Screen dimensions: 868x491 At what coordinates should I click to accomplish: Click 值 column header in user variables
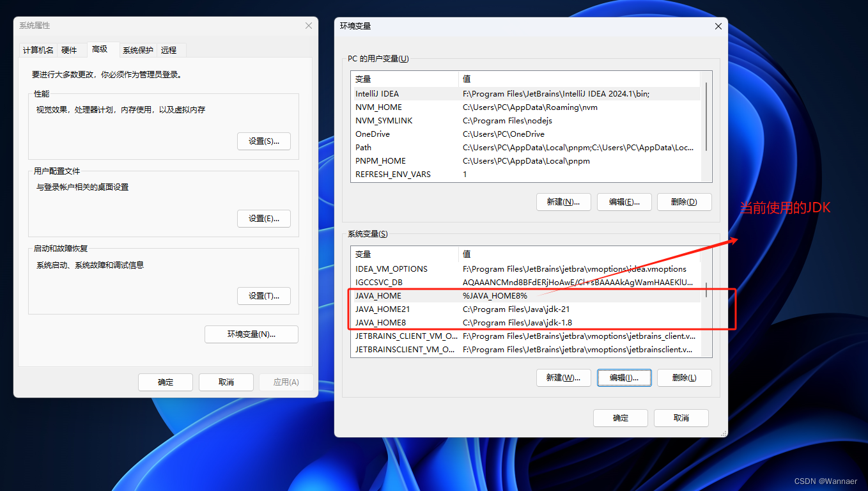580,79
